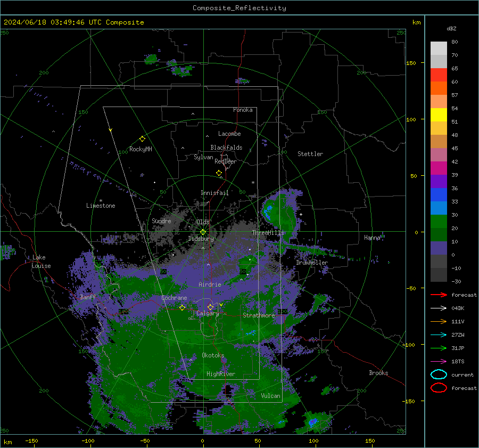Click the Drumheller town label
The width and height of the screenshot is (479, 448).
[x=312, y=263]
